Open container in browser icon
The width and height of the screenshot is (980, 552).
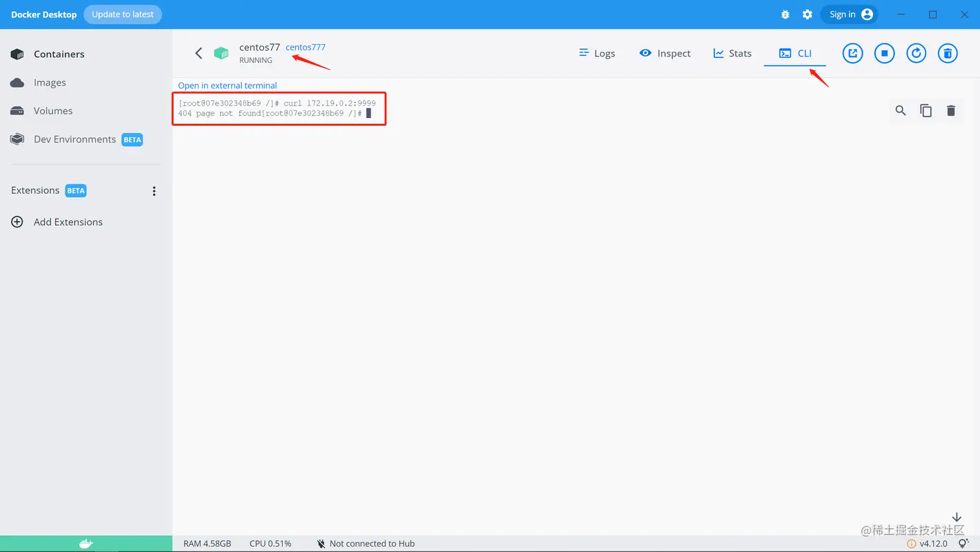pos(853,53)
